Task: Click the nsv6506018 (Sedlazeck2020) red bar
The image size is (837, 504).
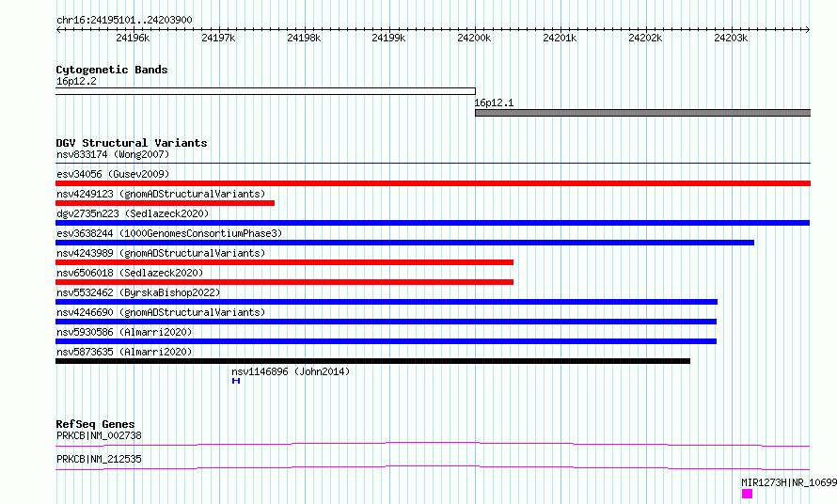Action: pyautogui.click(x=285, y=282)
